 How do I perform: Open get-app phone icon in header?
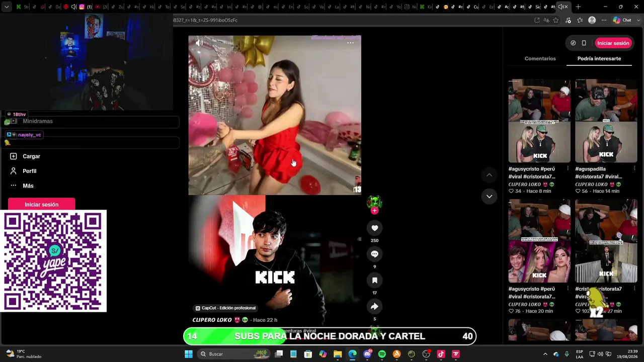click(584, 43)
